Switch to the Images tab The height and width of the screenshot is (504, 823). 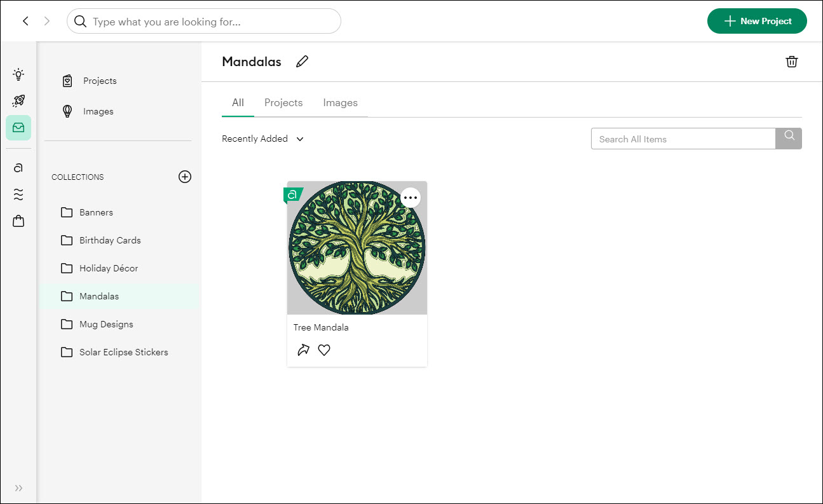pos(340,103)
